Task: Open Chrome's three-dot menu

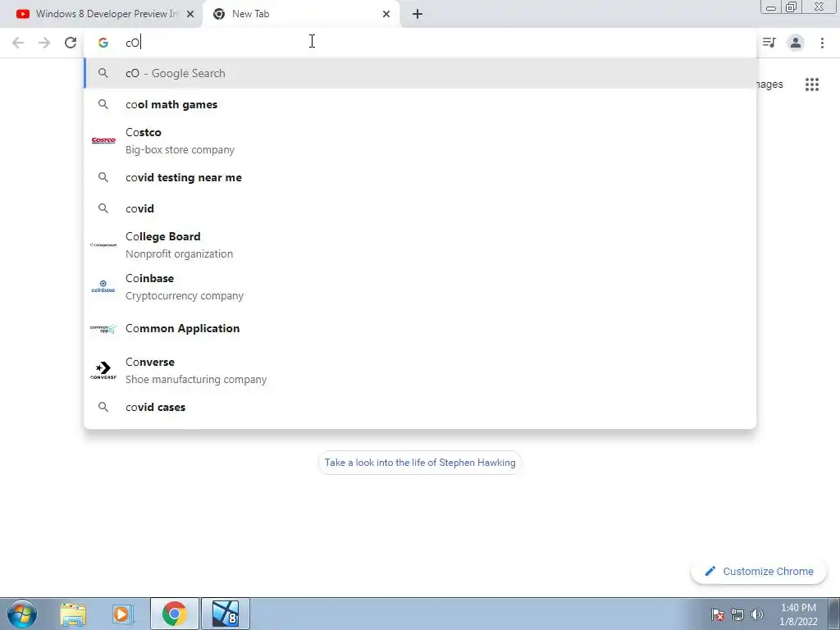Action: coord(822,43)
